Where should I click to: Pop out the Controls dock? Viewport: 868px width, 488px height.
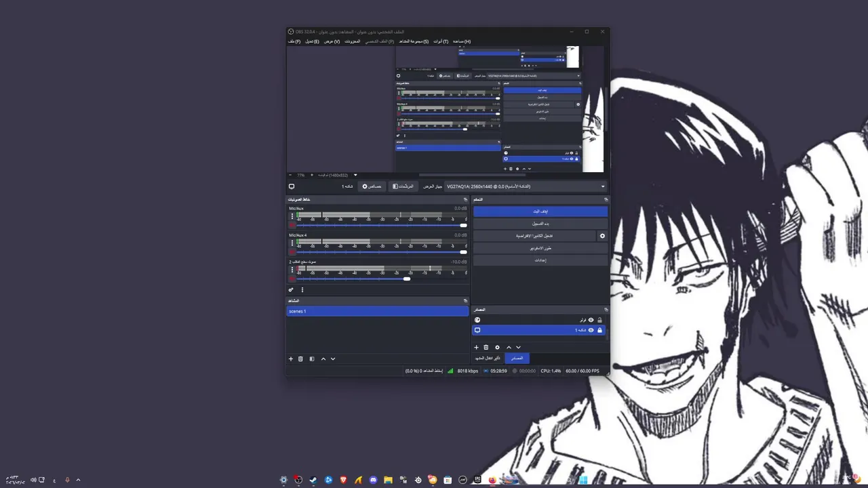tap(606, 199)
